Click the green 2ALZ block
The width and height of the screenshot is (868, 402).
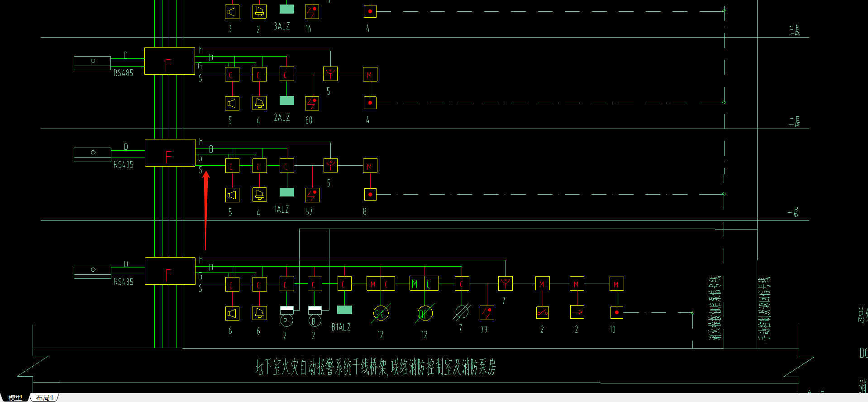coord(287,100)
